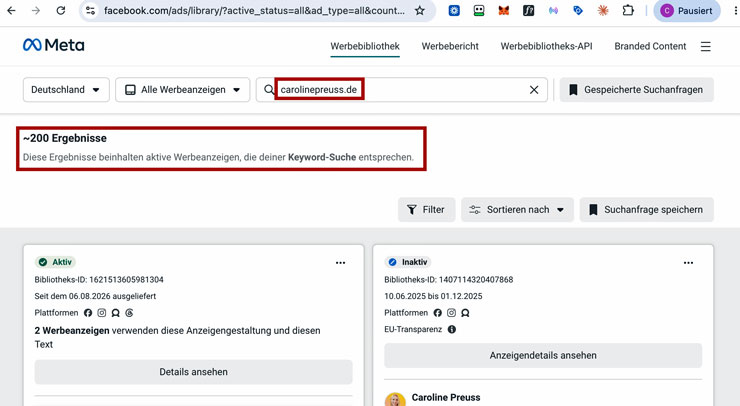This screenshot has height=406, width=740.
Task: Expand the Sortieren nach dropdown
Action: [517, 210]
